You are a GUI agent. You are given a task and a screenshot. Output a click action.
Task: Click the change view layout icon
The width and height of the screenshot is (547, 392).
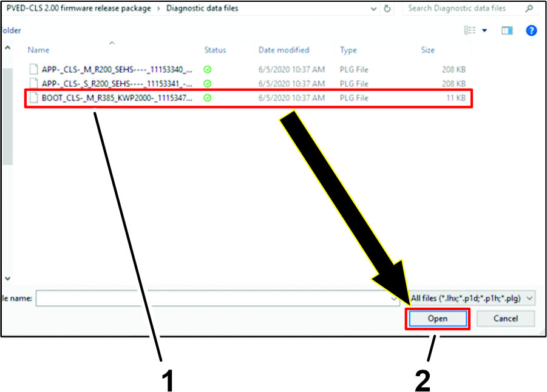coord(470,30)
